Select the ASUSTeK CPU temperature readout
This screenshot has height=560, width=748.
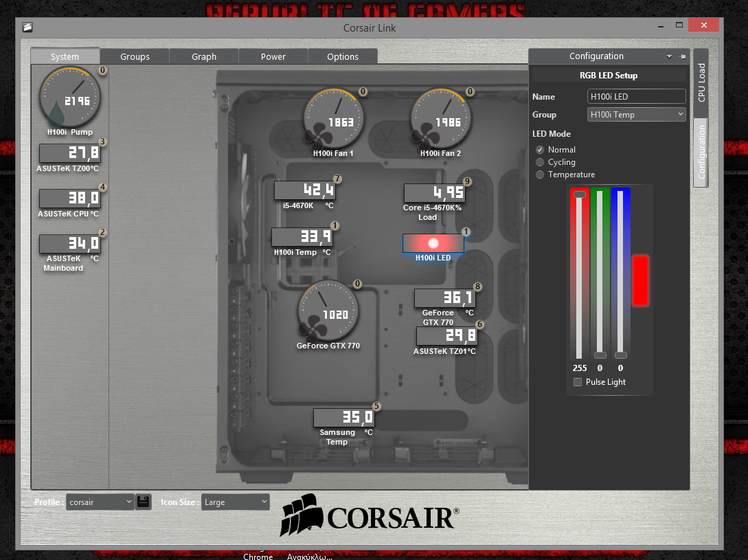coord(69,199)
